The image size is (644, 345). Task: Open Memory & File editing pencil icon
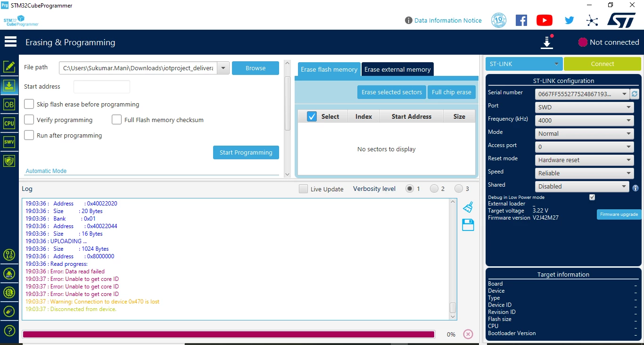coord(9,67)
